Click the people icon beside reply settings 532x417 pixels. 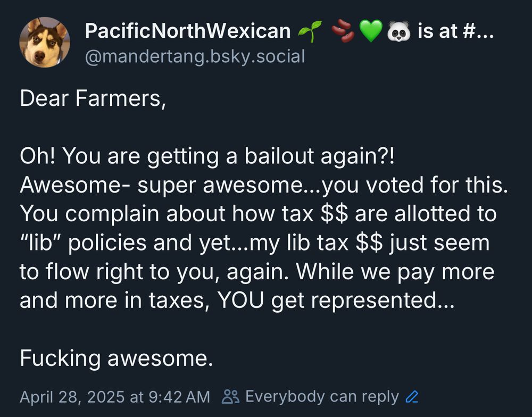pyautogui.click(x=230, y=396)
